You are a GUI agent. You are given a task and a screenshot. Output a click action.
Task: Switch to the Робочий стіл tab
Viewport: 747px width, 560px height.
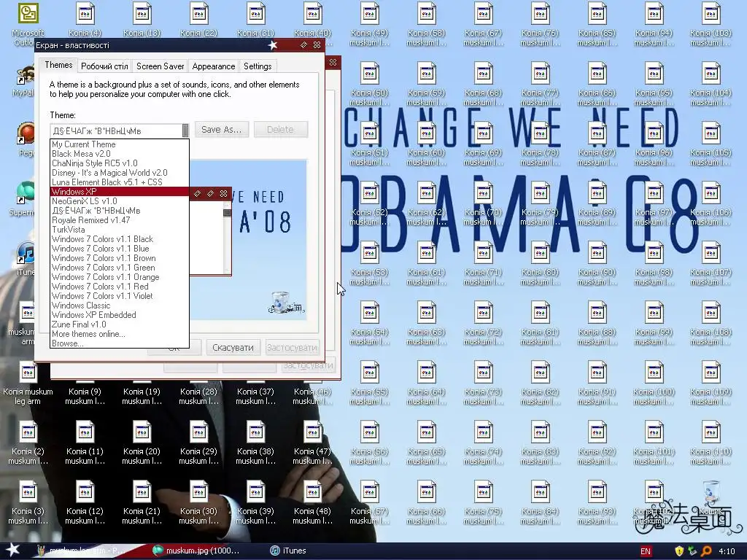coord(104,66)
